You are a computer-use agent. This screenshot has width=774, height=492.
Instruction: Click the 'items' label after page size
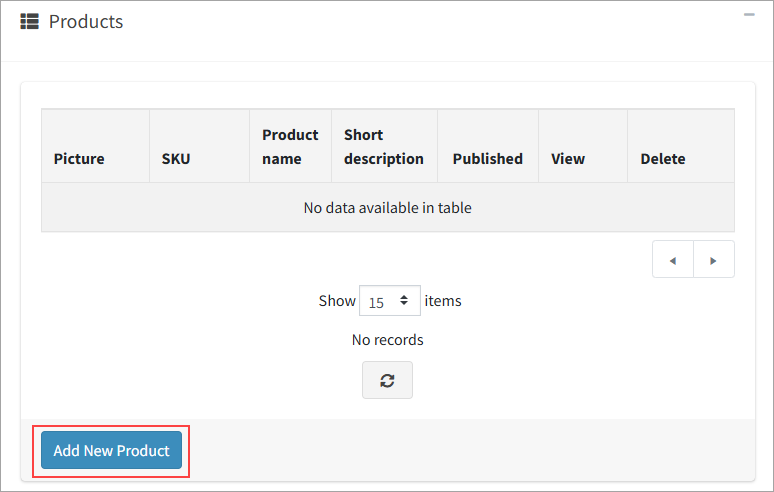point(443,300)
